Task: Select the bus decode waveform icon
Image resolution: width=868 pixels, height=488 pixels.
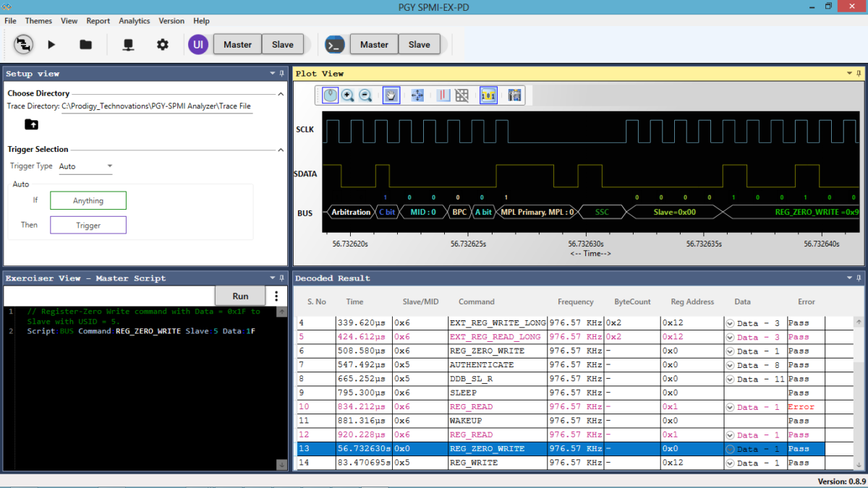Action: pyautogui.click(x=488, y=95)
